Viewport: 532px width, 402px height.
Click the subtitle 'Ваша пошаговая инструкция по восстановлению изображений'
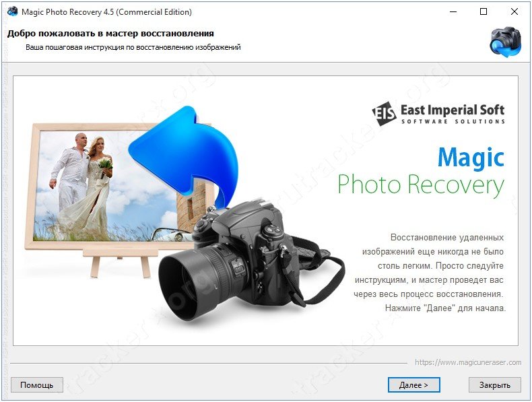click(133, 48)
